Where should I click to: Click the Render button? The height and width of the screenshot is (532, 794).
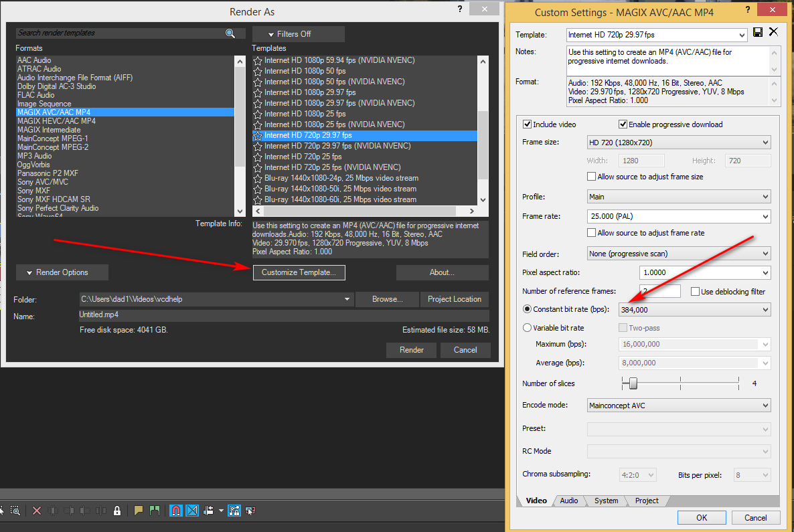click(x=411, y=350)
